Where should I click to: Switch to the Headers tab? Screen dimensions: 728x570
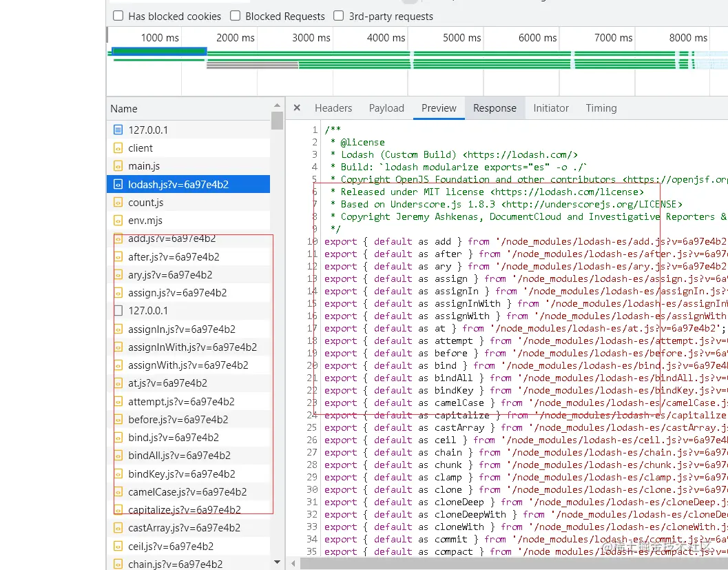[333, 108]
